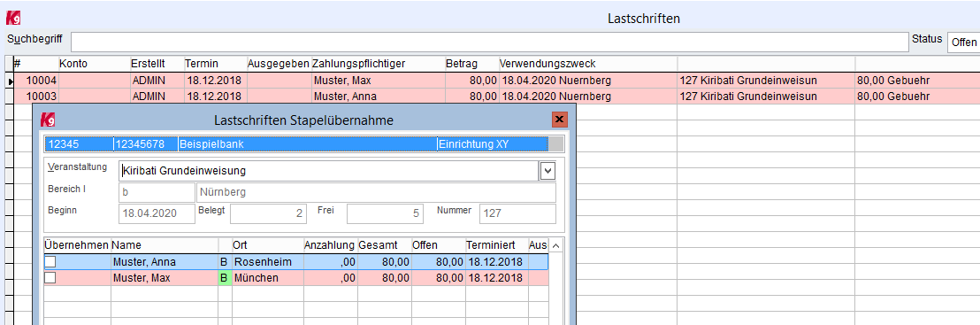The width and height of the screenshot is (980, 325).
Task: Click the Ort column header in dialog
Action: (267, 244)
